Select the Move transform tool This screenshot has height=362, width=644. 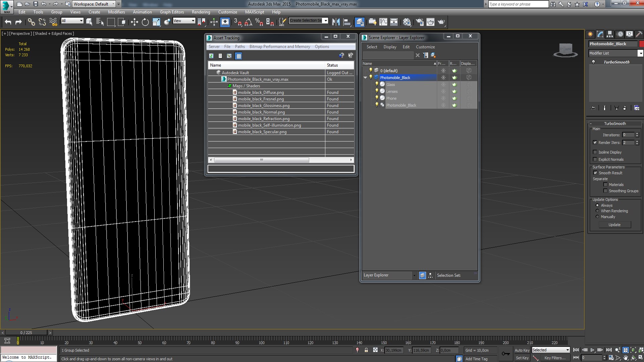134,22
